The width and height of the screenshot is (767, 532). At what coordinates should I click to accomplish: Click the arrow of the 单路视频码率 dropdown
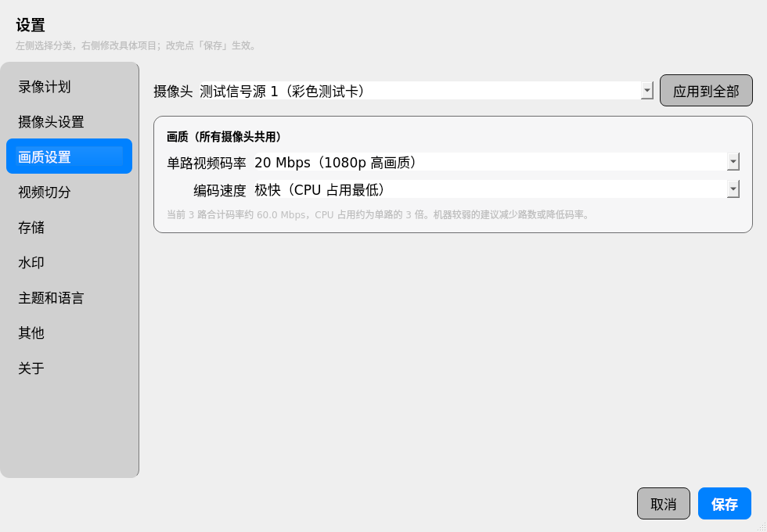pyautogui.click(x=733, y=163)
